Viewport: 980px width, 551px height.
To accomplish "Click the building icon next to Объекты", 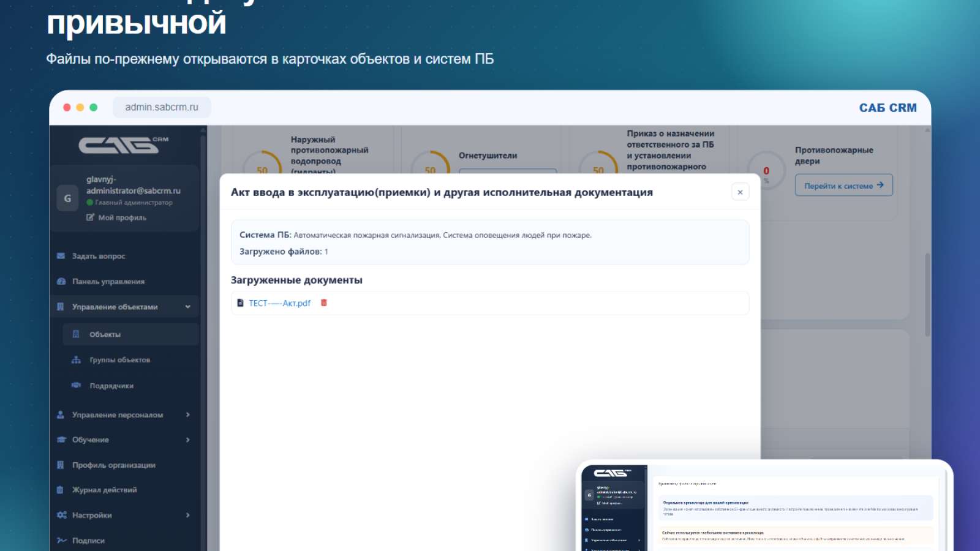I will tap(76, 334).
